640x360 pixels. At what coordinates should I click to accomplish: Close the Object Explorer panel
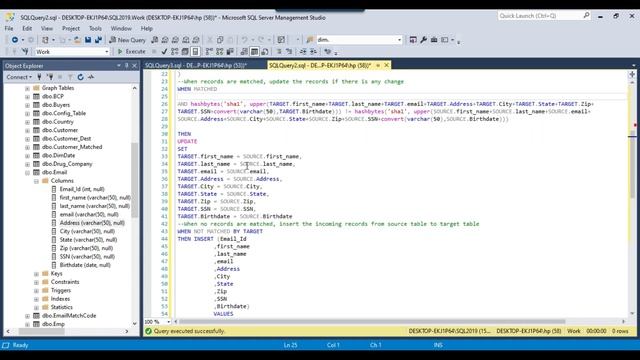pyautogui.click(x=134, y=65)
